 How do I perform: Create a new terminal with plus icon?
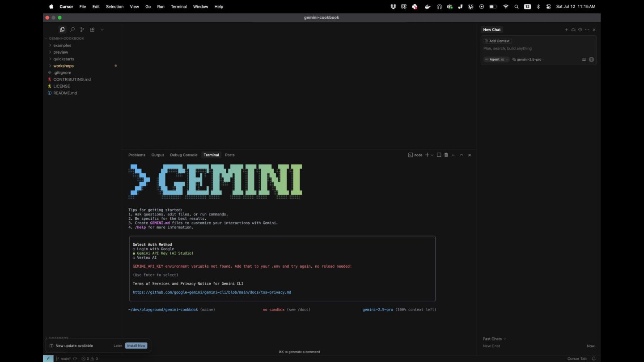point(427,155)
